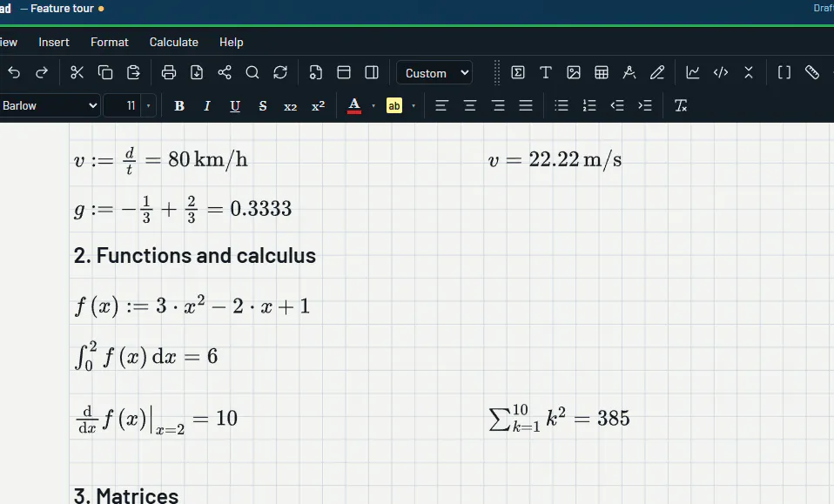This screenshot has height=504, width=834.
Task: Select the Feature tour document title
Action: pos(62,9)
